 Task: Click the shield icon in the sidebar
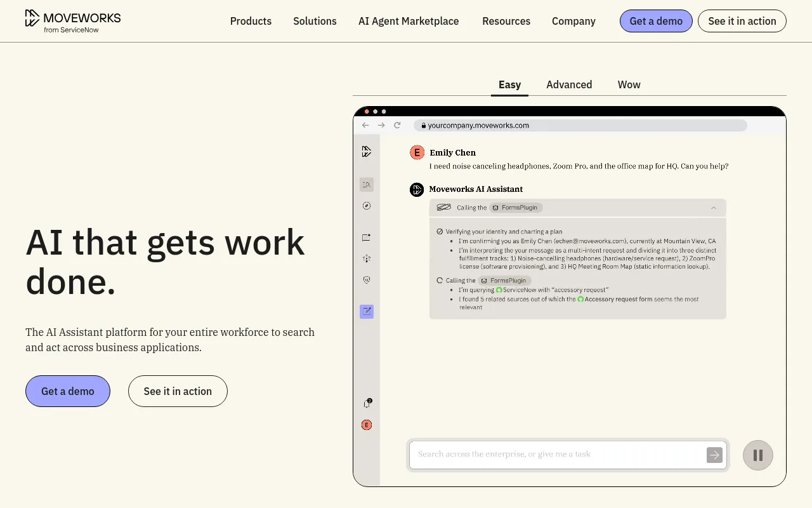(x=366, y=279)
